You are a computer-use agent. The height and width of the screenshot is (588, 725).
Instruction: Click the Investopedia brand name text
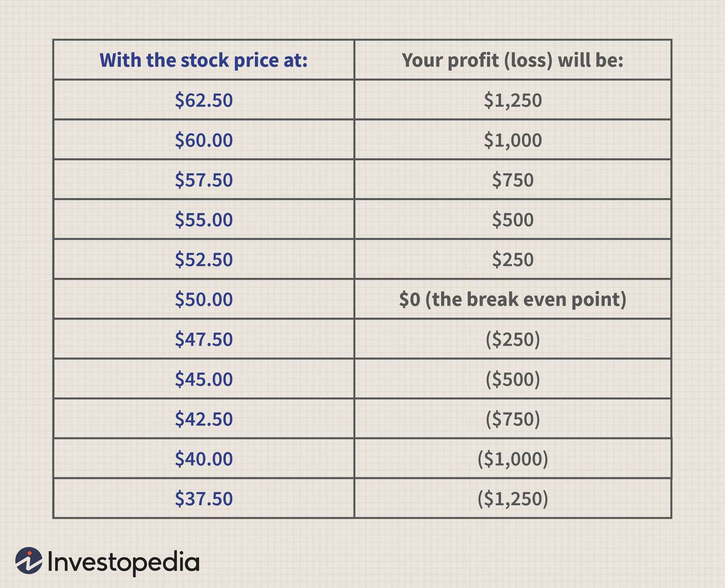(x=123, y=563)
